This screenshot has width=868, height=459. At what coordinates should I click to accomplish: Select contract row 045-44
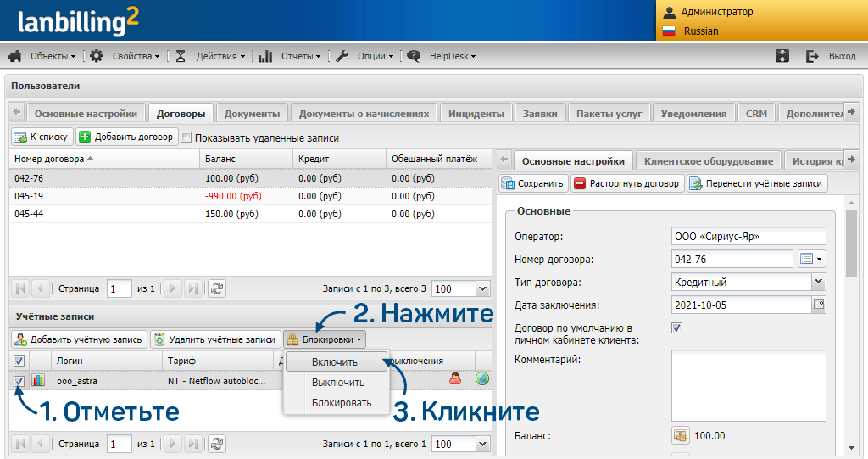point(250,214)
